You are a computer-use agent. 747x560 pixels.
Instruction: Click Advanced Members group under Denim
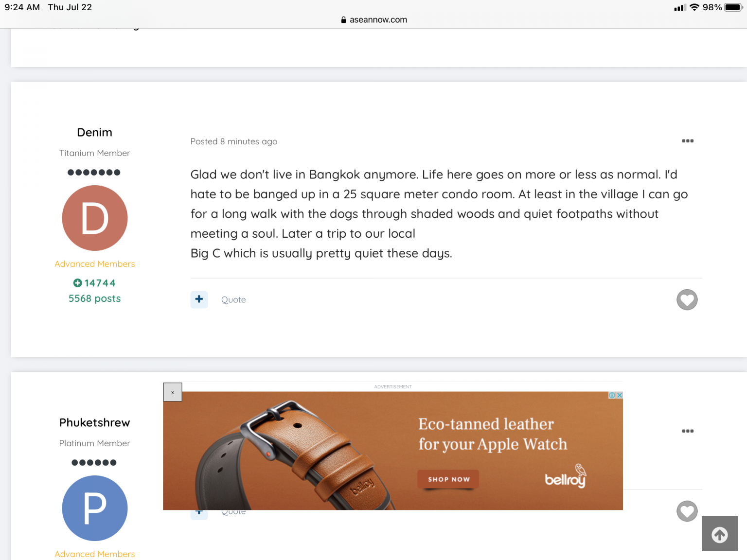[x=95, y=264]
